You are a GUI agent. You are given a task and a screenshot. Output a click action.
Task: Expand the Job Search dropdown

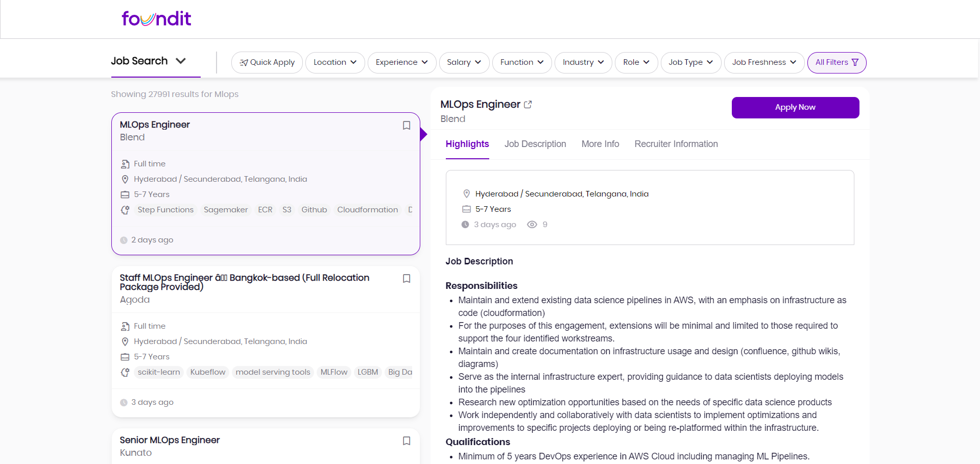click(149, 61)
